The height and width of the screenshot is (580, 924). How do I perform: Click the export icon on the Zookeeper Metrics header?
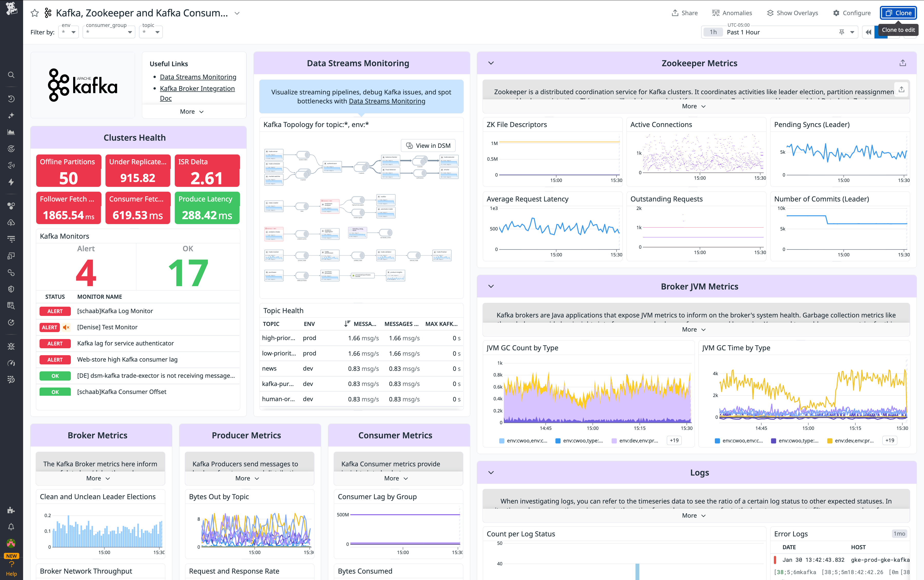902,63
